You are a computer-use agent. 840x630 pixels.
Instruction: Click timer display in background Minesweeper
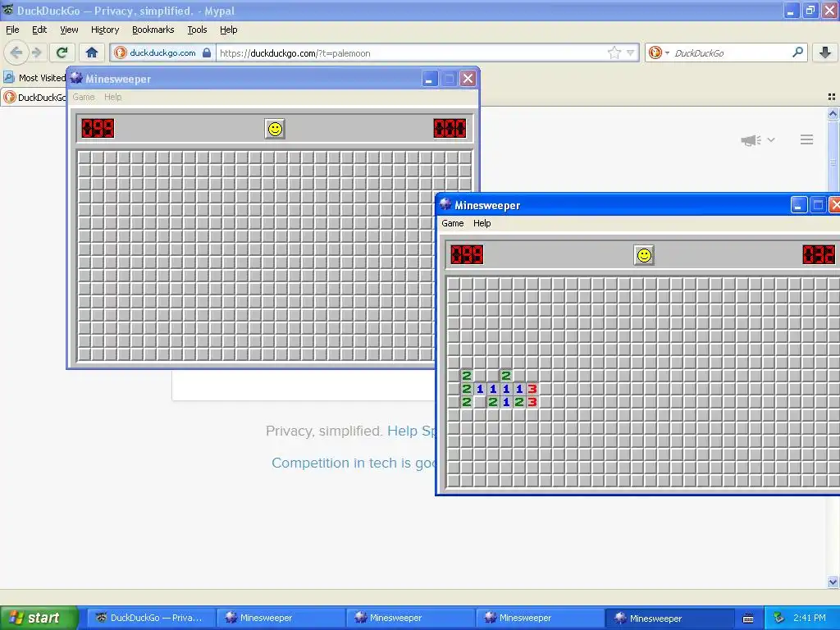coord(450,129)
